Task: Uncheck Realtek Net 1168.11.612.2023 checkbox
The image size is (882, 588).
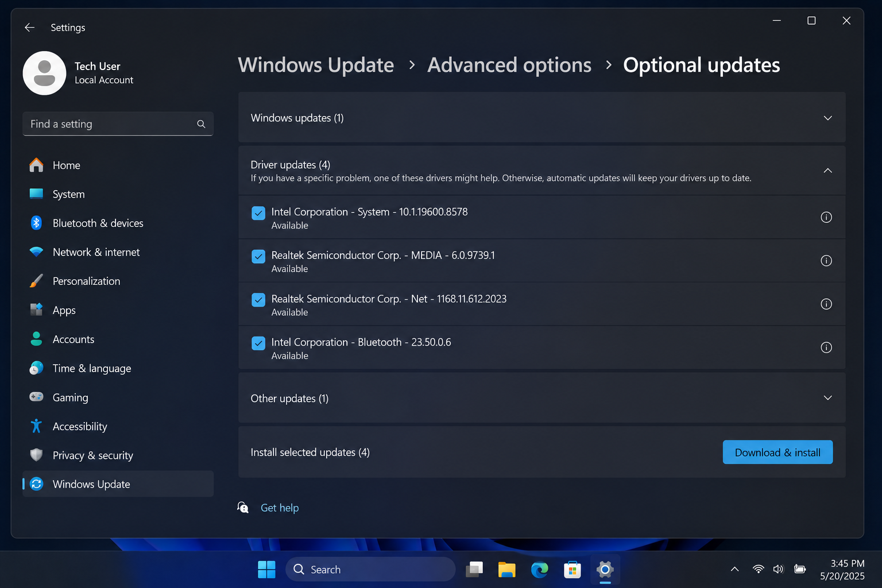Action: click(x=258, y=300)
